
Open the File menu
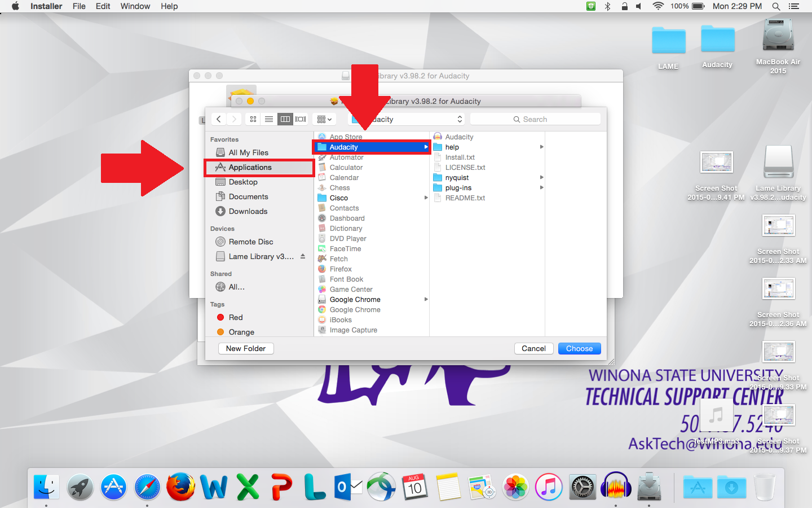coord(79,6)
